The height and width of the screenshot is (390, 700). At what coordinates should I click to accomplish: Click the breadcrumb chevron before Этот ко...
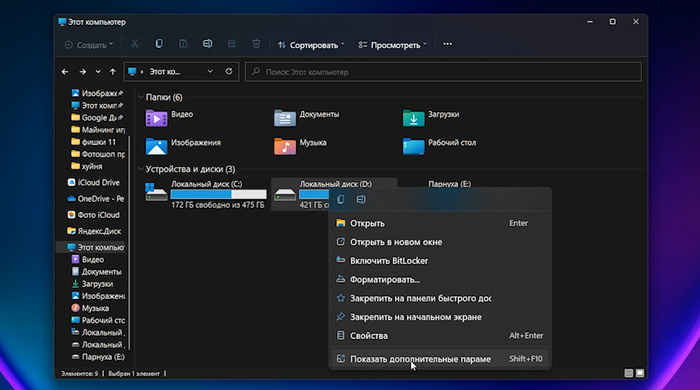(x=142, y=71)
